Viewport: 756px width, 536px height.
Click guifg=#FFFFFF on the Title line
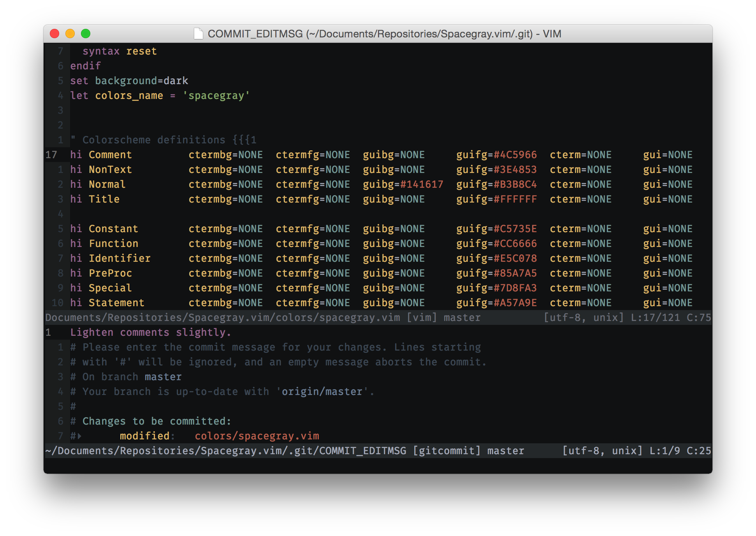(496, 199)
